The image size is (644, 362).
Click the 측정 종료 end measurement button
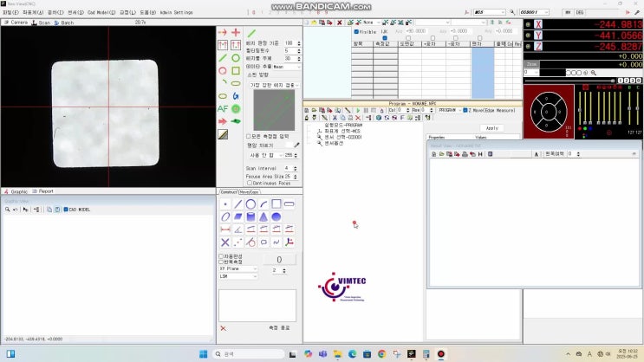tap(279, 327)
